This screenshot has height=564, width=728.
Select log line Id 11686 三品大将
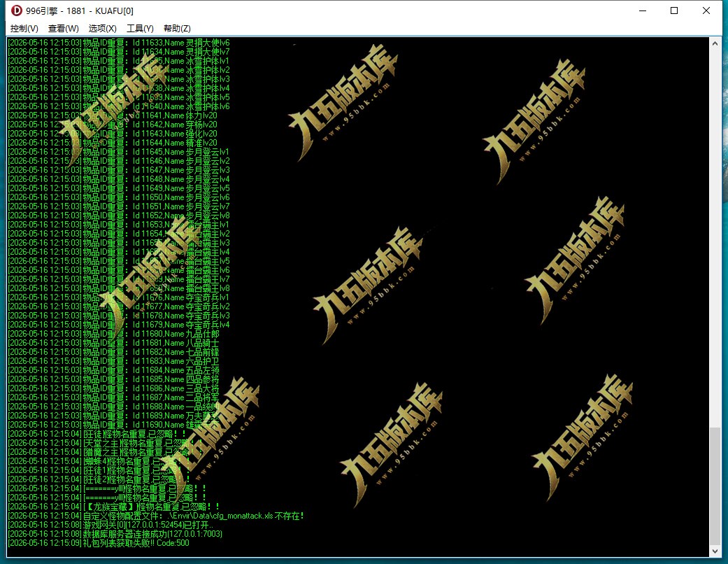114,388
